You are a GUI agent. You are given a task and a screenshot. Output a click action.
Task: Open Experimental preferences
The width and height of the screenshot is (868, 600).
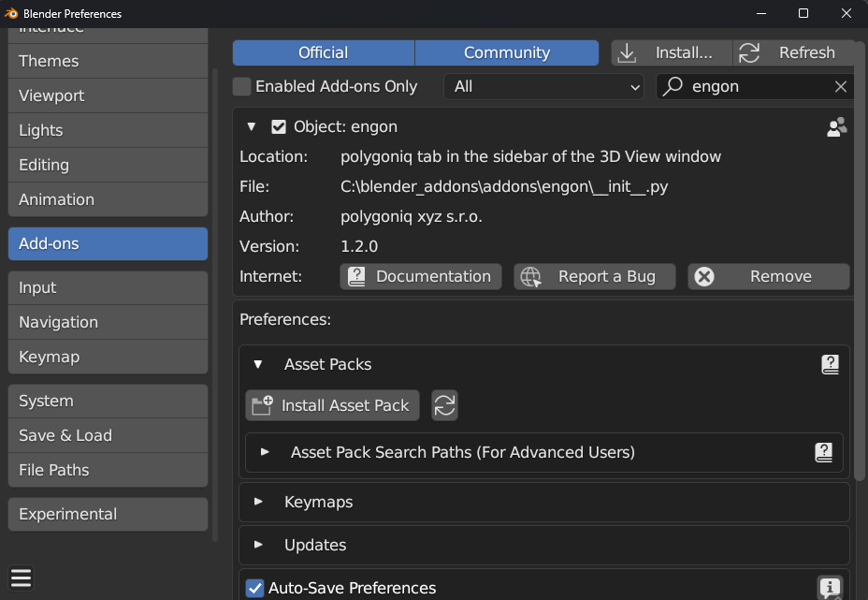[x=108, y=514]
